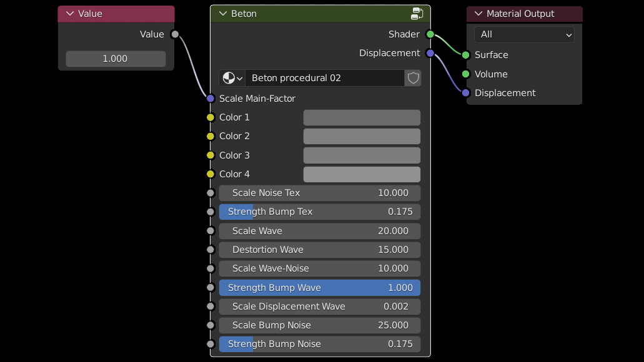The width and height of the screenshot is (644, 362).
Task: Click the Beton Displacement output socket
Action: (x=430, y=53)
